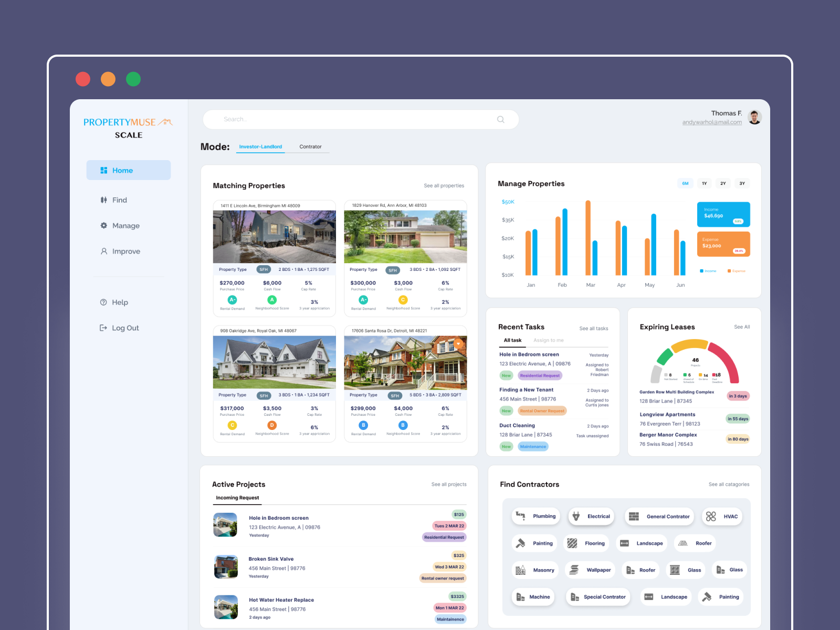
Task: Click See all properties link
Action: click(444, 186)
